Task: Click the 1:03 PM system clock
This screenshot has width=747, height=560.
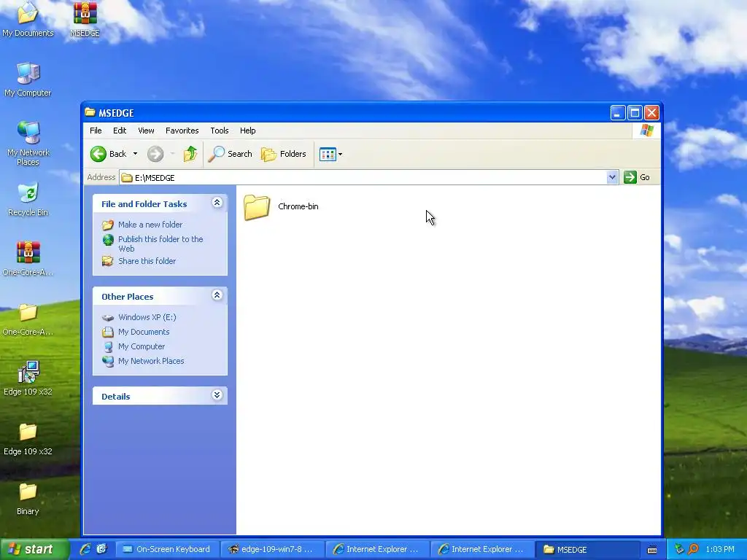Action: click(720, 549)
